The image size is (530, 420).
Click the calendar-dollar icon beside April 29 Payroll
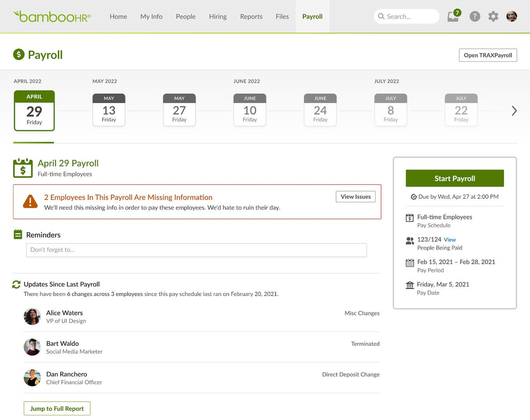tap(22, 167)
